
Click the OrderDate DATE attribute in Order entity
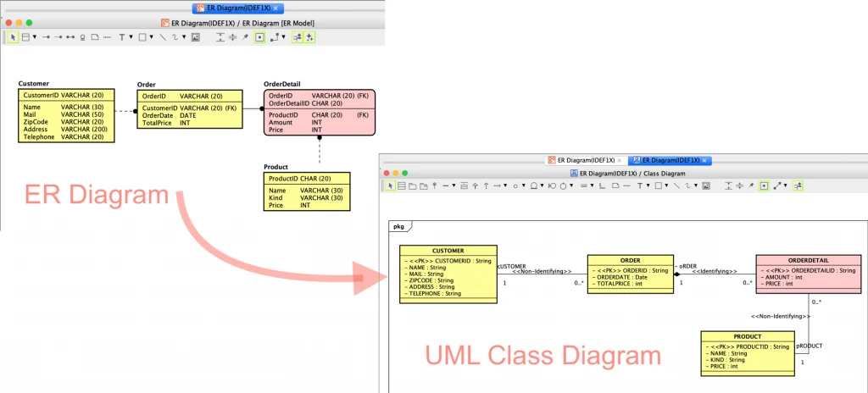[170, 115]
